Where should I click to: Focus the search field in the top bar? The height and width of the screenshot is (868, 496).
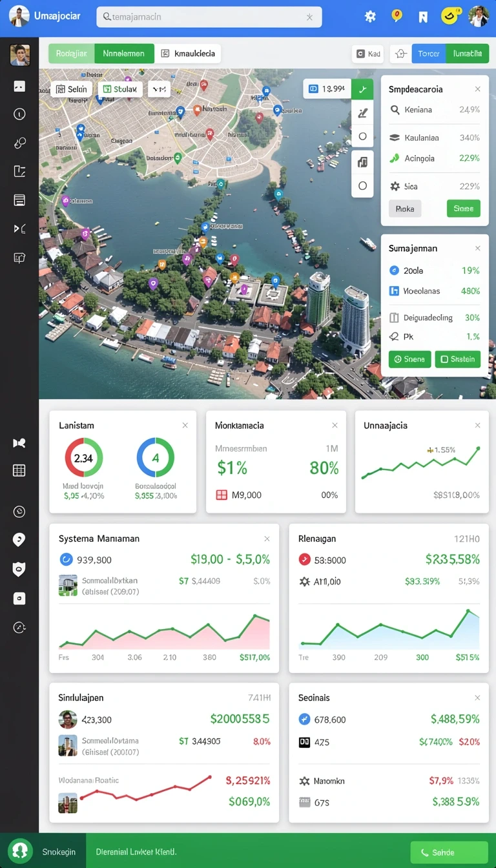(209, 17)
